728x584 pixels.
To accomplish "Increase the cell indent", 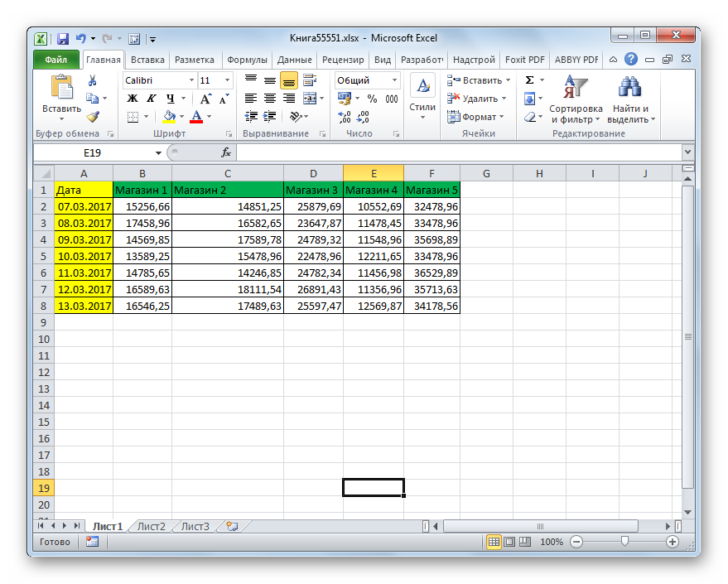I will 270,117.
